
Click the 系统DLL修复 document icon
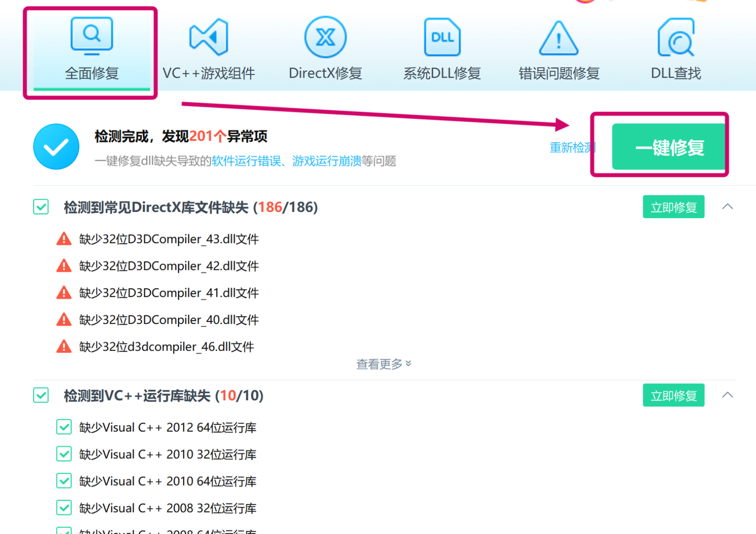tap(442, 36)
